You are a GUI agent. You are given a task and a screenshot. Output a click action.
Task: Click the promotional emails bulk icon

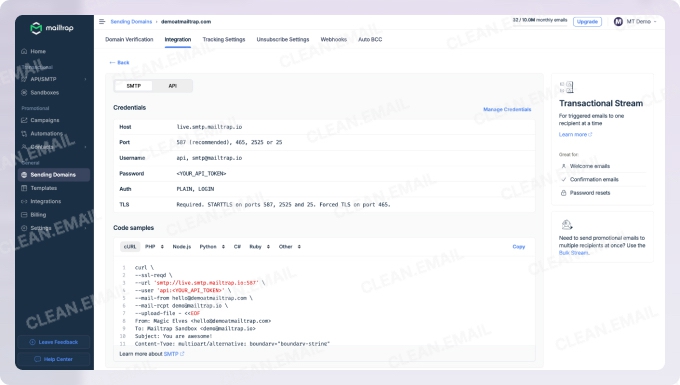tap(567, 224)
